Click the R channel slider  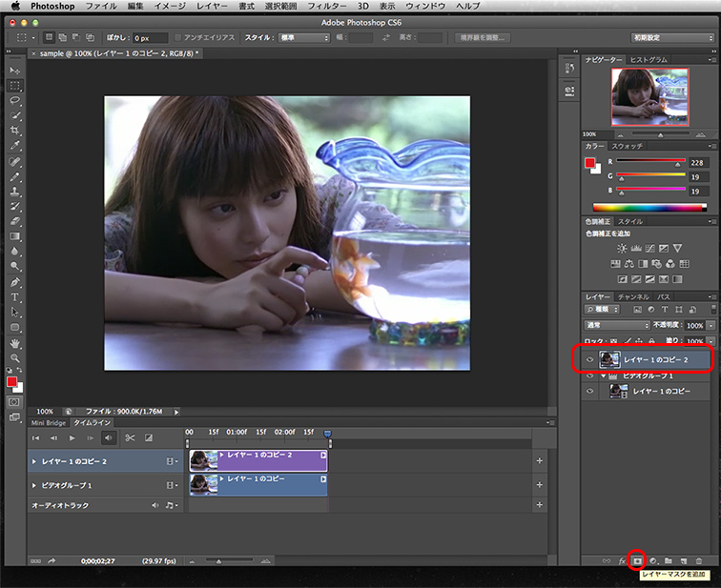pos(650,161)
